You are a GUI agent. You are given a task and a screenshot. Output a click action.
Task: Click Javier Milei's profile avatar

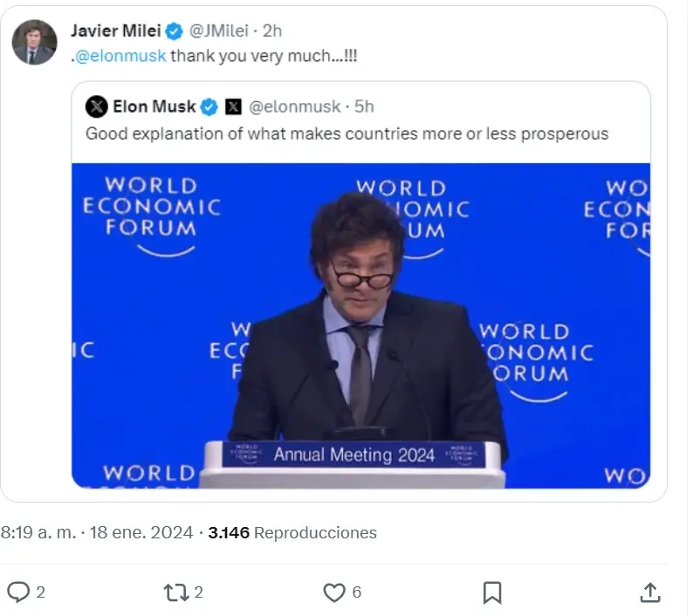34,43
